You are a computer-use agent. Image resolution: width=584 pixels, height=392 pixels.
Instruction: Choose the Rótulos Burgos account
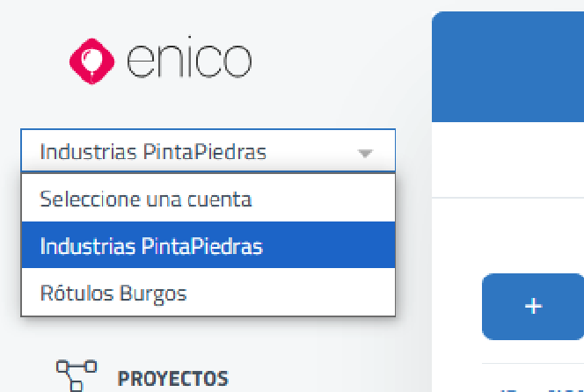(113, 293)
